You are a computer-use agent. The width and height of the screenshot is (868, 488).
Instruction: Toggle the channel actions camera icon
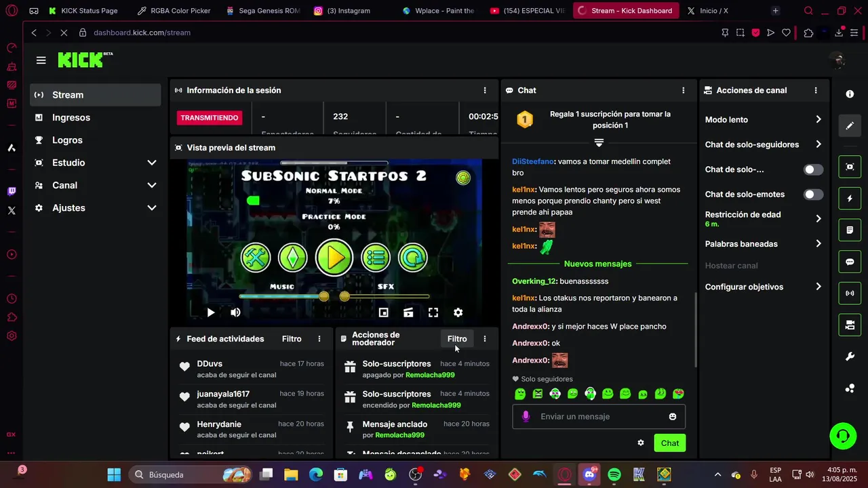coord(850,325)
